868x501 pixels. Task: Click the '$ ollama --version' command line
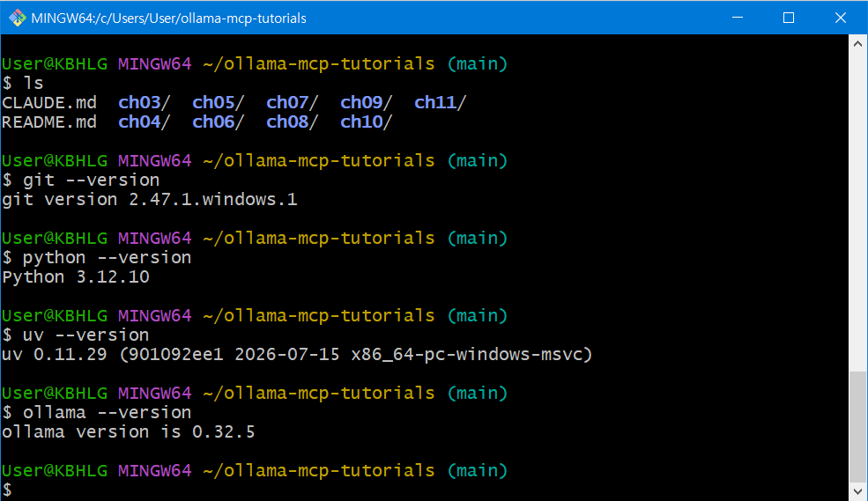(x=97, y=412)
